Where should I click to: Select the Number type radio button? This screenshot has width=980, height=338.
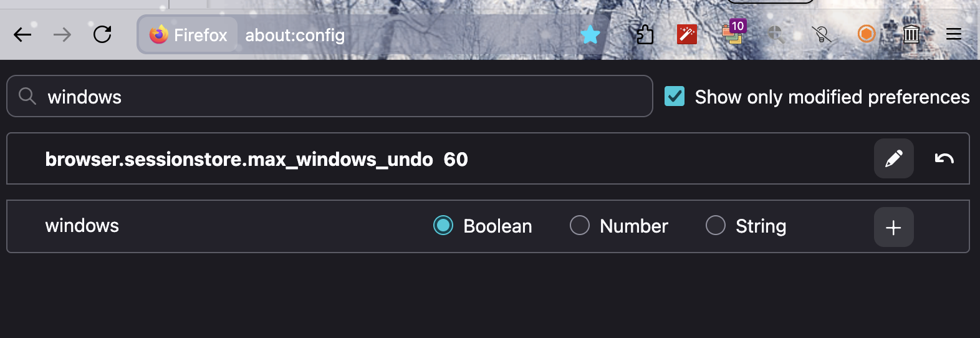(580, 226)
